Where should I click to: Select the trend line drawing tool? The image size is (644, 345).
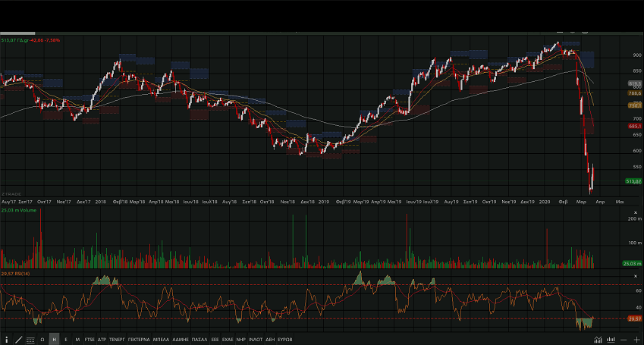click(x=17, y=339)
